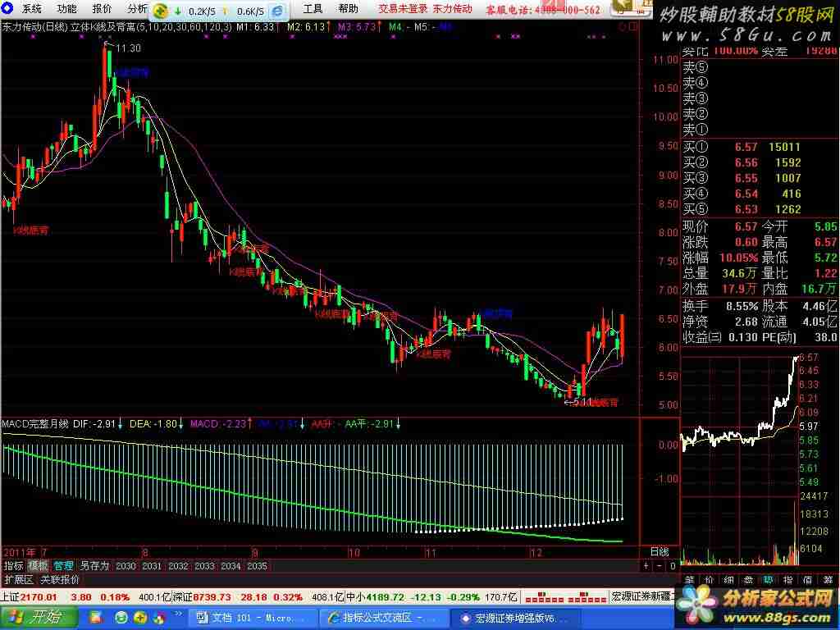Image resolution: width=840 pixels, height=630 pixels.
Task: Select the 模板 tab
Action: pyautogui.click(x=38, y=566)
